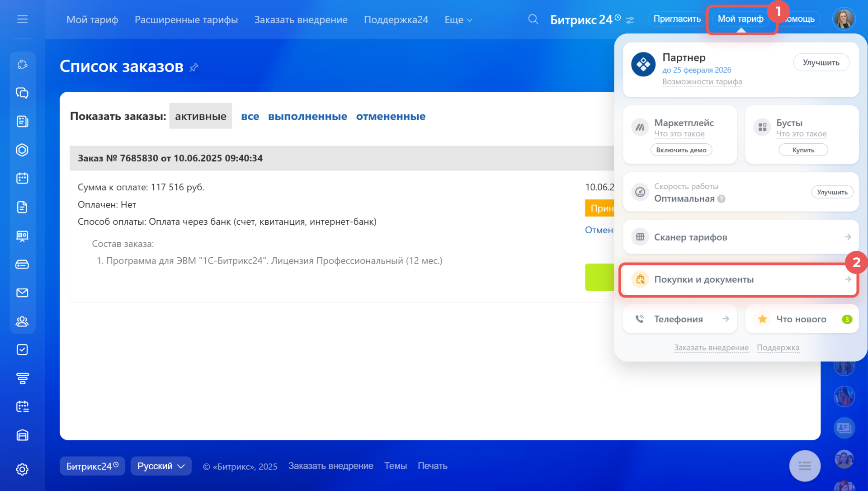
Task: Click the sliders icon next to Битрикс24
Action: (630, 20)
